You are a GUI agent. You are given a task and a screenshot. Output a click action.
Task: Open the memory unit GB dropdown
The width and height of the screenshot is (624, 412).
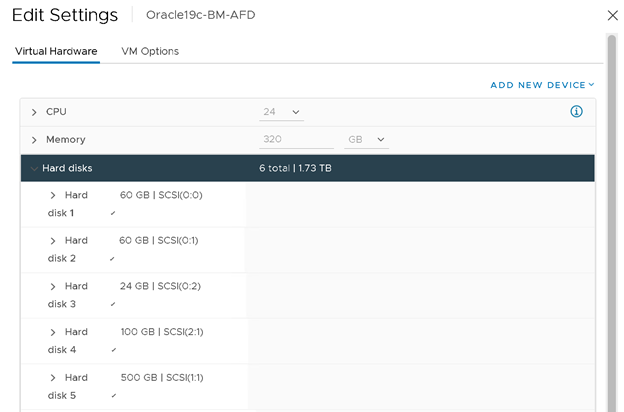(365, 140)
